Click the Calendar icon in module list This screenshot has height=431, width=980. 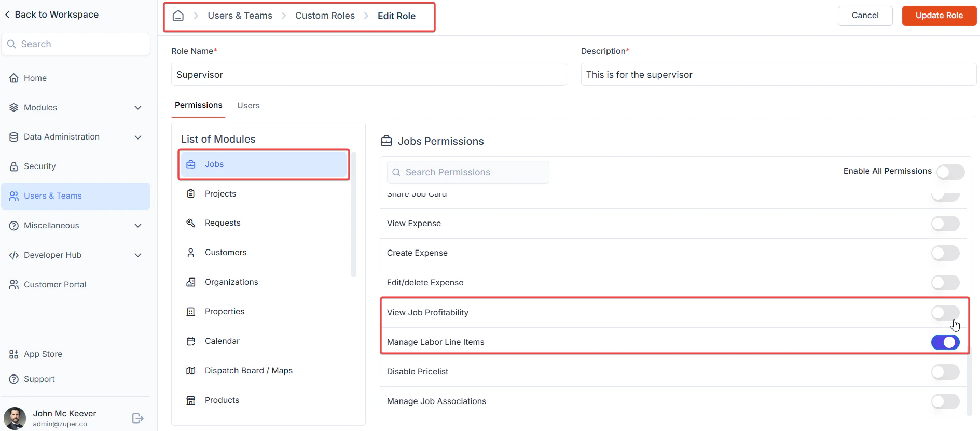pyautogui.click(x=191, y=341)
